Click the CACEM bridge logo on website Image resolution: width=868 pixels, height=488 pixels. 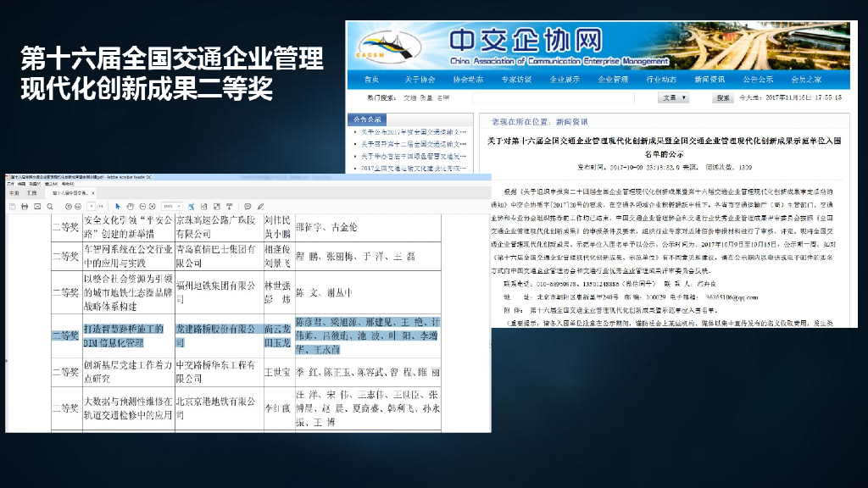(387, 47)
